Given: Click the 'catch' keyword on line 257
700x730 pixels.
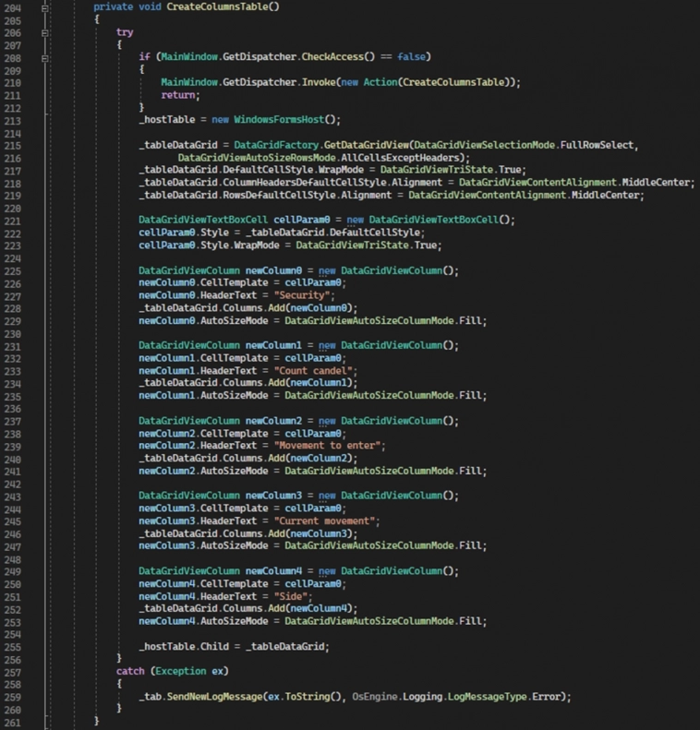Looking at the screenshot, I should click(x=130, y=671).
